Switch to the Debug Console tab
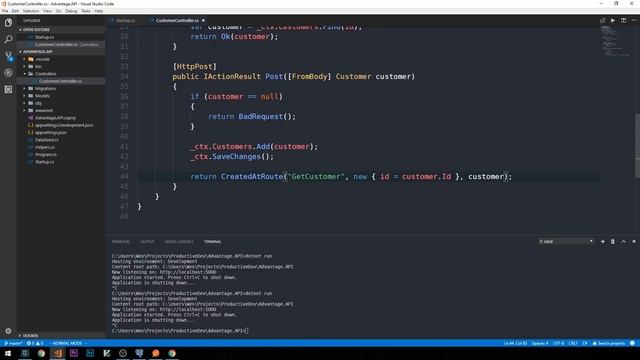640x360 pixels. click(179, 242)
